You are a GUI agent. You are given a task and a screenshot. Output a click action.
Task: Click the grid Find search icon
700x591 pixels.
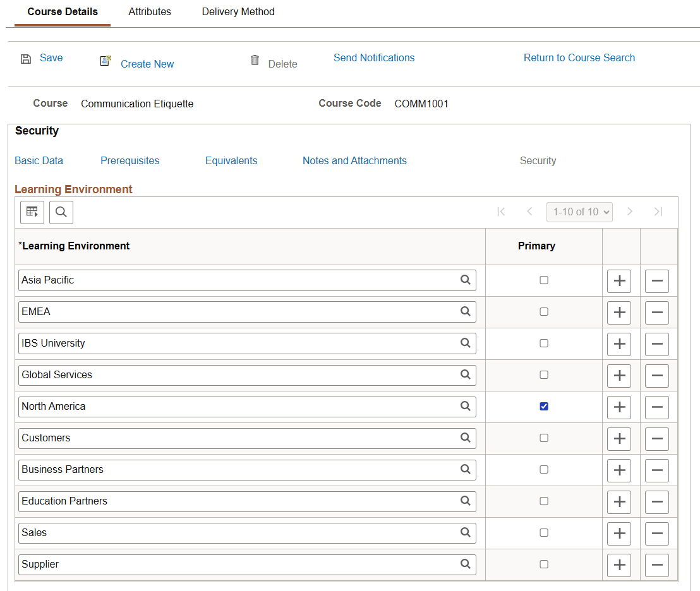click(x=61, y=212)
